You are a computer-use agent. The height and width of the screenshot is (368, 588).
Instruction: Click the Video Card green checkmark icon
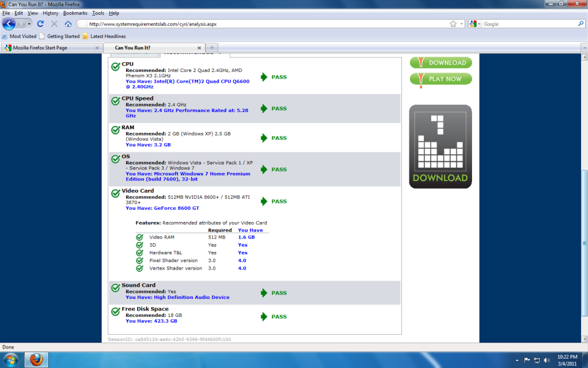click(x=115, y=193)
